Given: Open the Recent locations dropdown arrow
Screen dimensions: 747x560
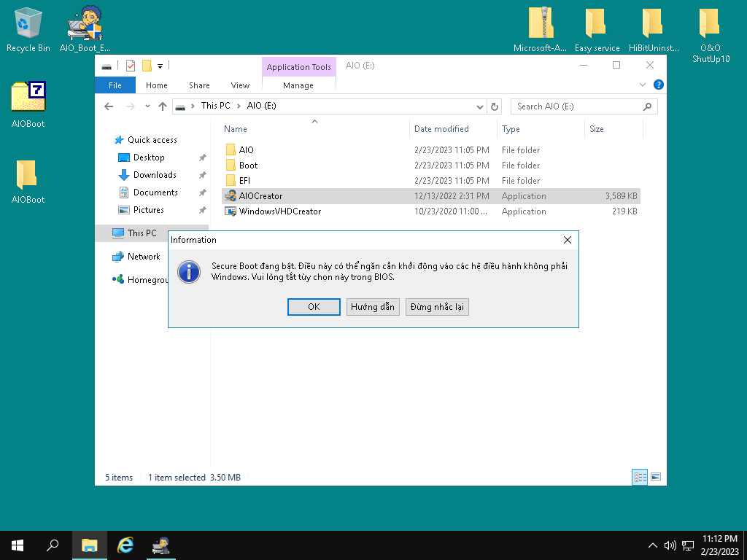Looking at the screenshot, I should click(x=147, y=106).
